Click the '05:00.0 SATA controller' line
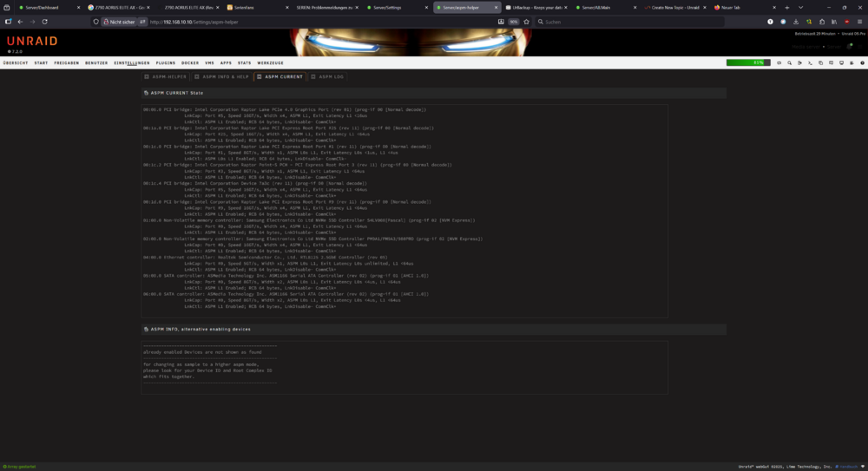 (286, 276)
